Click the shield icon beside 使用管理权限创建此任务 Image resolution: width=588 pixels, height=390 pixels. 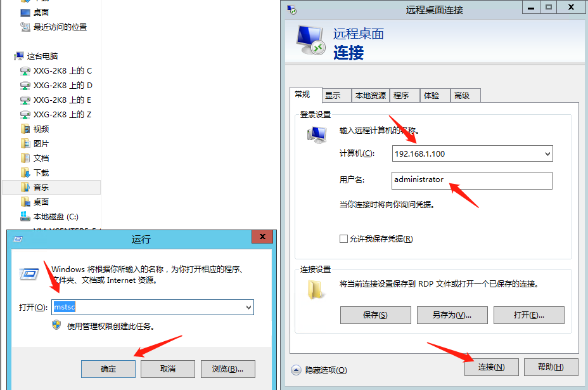56,325
